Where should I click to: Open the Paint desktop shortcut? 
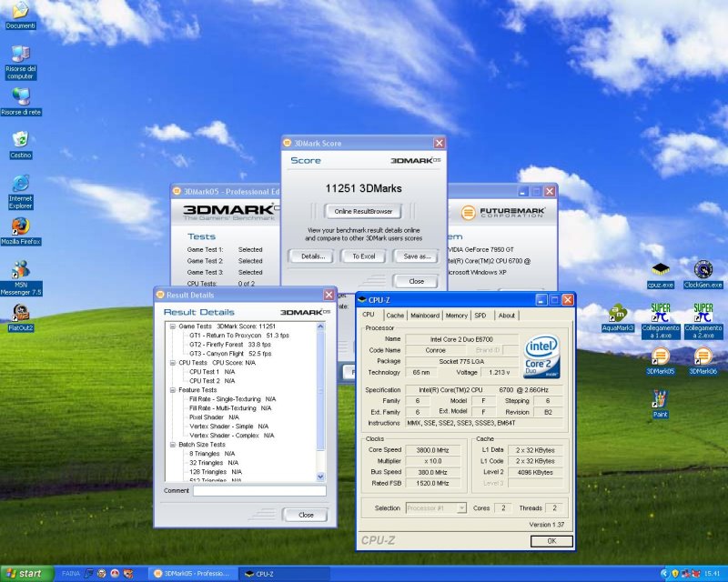(x=660, y=405)
